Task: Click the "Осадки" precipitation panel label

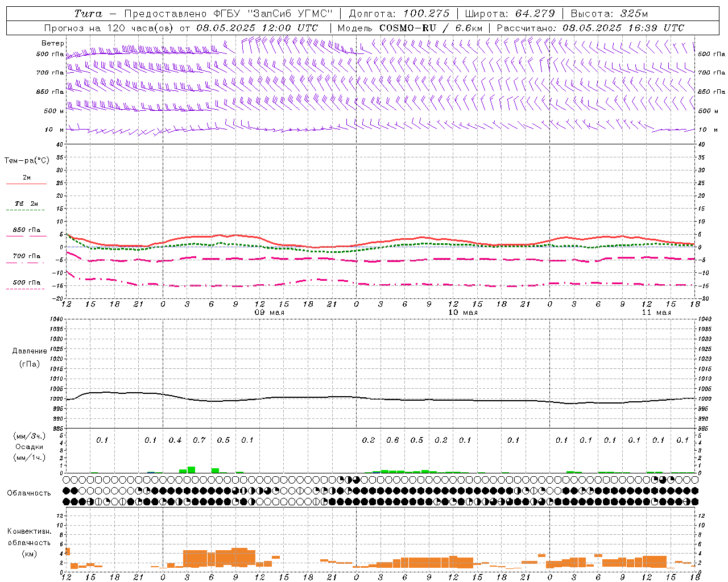Action: [x=29, y=447]
